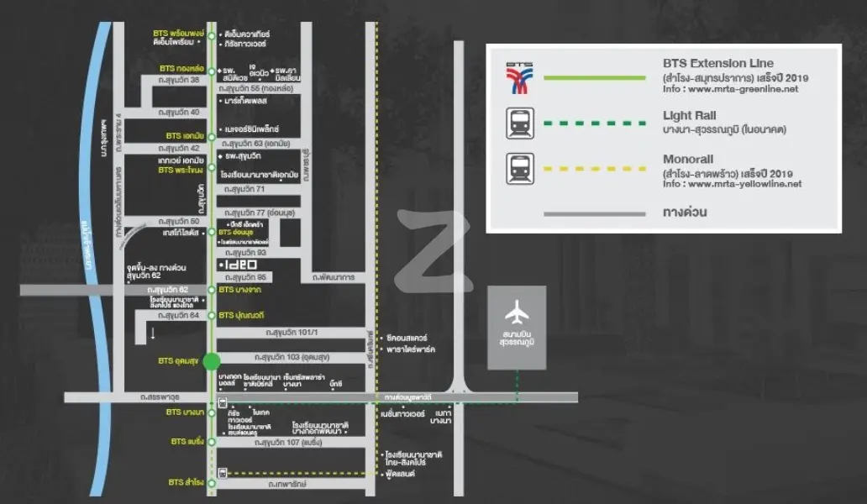The width and height of the screenshot is (867, 504).
Task: Select the ทางด่วน legend label
Action: (685, 212)
